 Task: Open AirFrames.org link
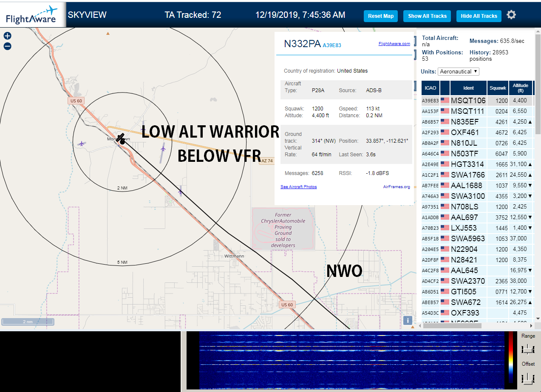pos(397,187)
